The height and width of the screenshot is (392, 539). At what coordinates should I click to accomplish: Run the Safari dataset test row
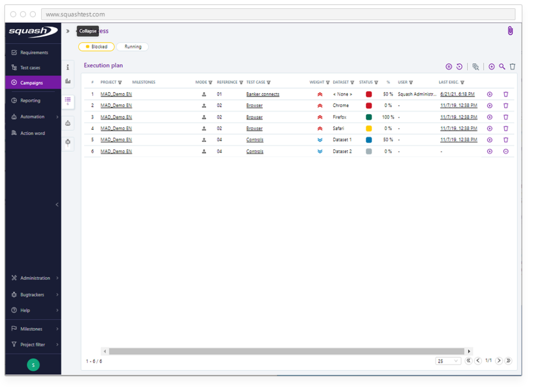coord(490,128)
